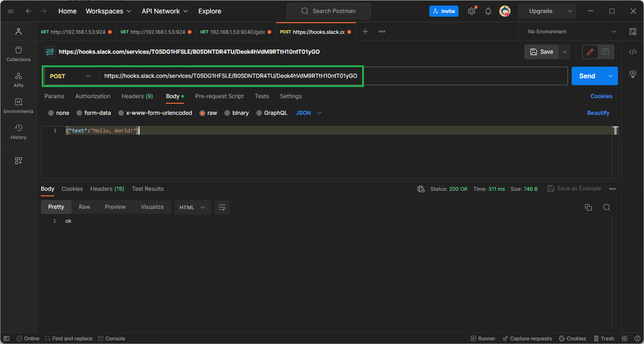Click the notifications bell icon
Viewport: 644px width, 344px height.
click(x=488, y=11)
